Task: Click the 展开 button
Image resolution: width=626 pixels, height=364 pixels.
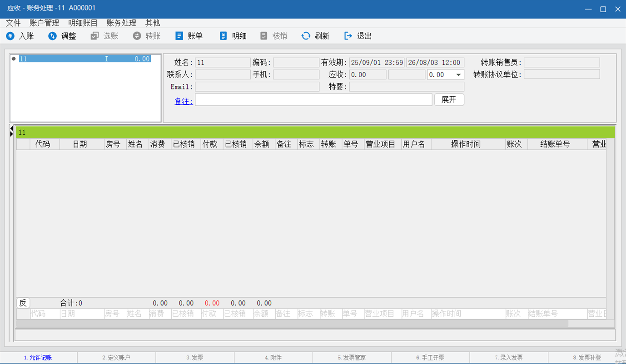Action: point(449,100)
